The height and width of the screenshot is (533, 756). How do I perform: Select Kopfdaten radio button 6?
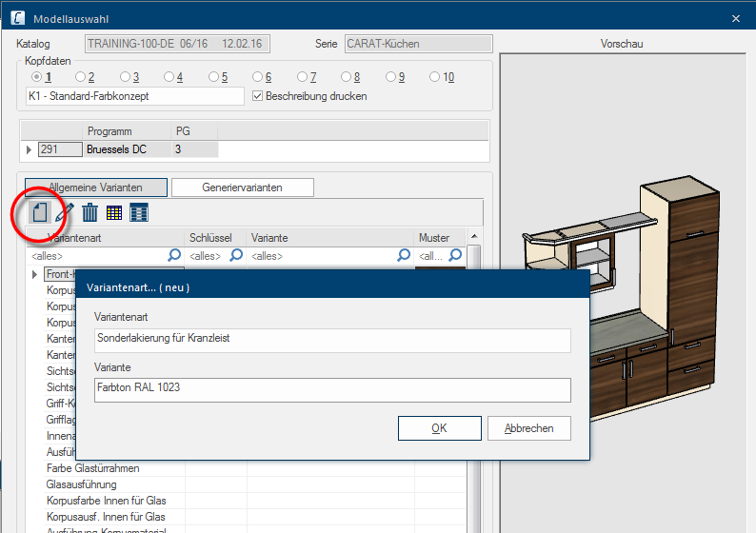click(x=257, y=77)
